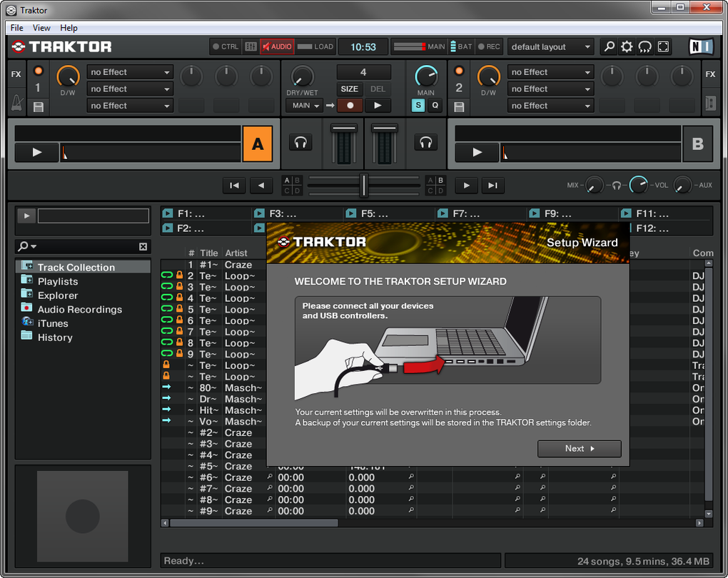Click crossfader skip-to-right button
The width and height of the screenshot is (728, 578).
pyautogui.click(x=492, y=186)
